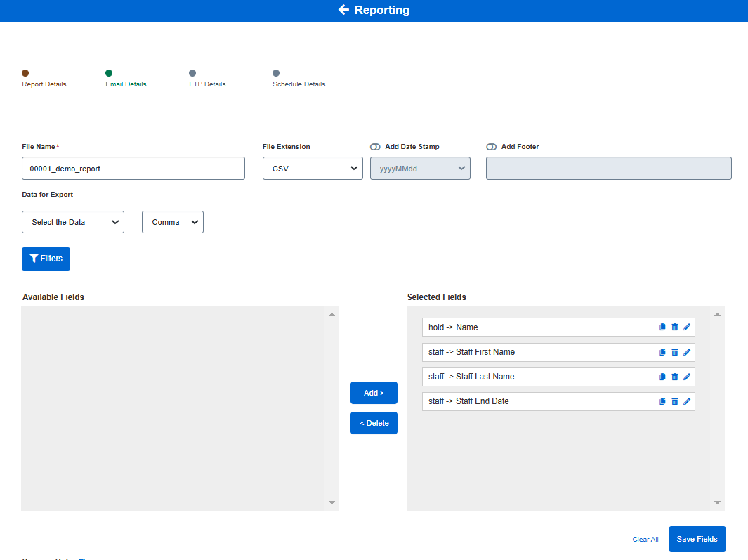Click Selected Fields scroll down arrow

pos(717,502)
